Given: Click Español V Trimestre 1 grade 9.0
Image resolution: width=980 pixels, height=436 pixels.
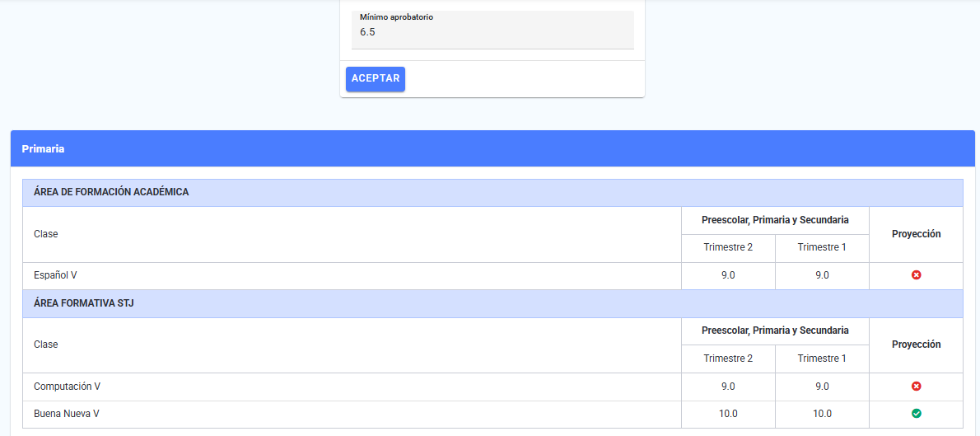Looking at the screenshot, I should pos(822,275).
